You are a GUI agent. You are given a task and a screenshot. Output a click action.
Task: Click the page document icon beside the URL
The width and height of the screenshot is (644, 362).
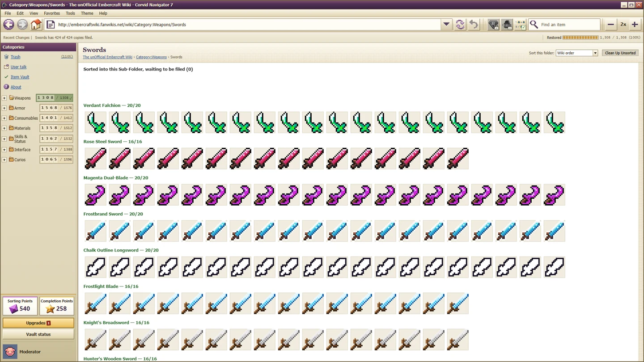tap(51, 25)
